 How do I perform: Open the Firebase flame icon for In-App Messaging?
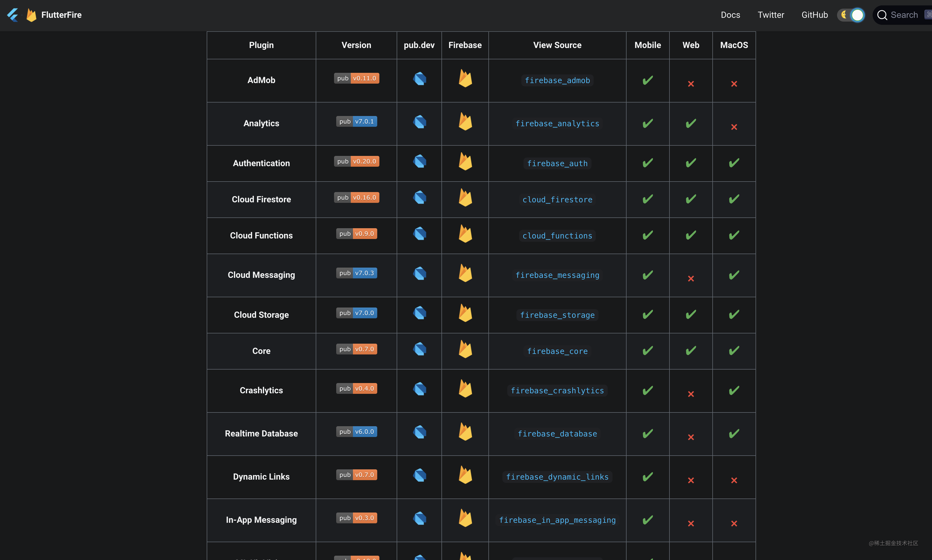tap(465, 518)
